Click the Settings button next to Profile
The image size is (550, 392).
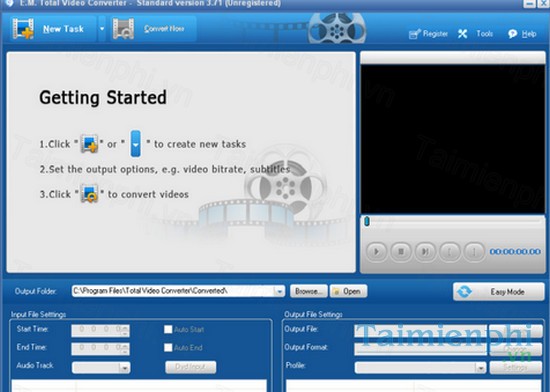tap(515, 367)
